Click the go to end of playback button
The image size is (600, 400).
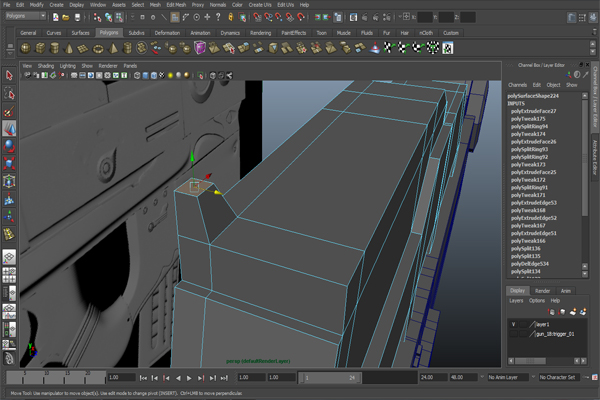(x=225, y=378)
